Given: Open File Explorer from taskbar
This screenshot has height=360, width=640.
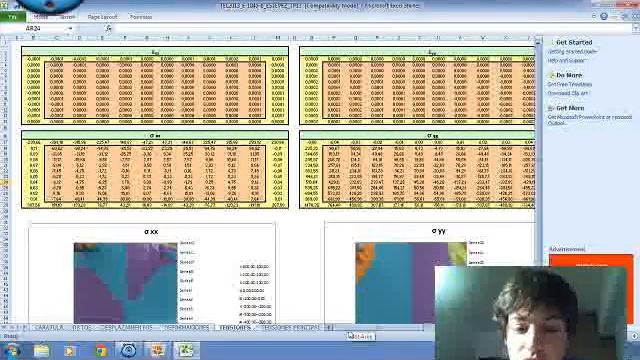Looking at the screenshot, I should (41, 351).
